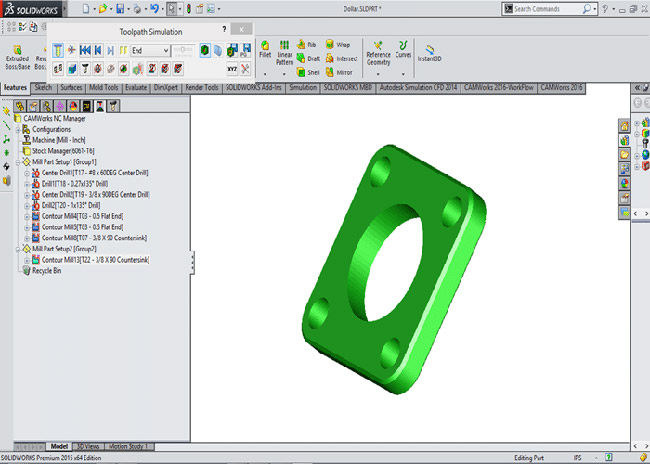Select Contour Mill8 T07 Countersink operation
This screenshot has height=464, width=650.
pos(90,238)
